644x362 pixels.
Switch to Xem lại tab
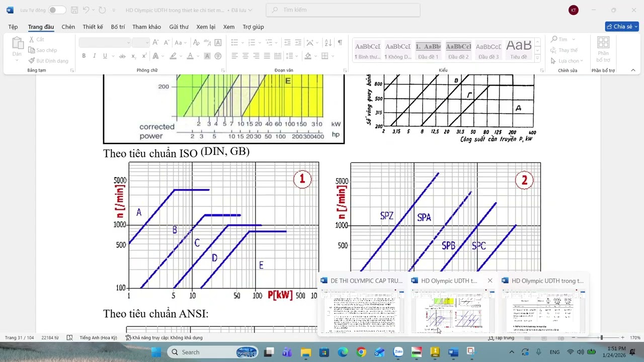(x=206, y=27)
